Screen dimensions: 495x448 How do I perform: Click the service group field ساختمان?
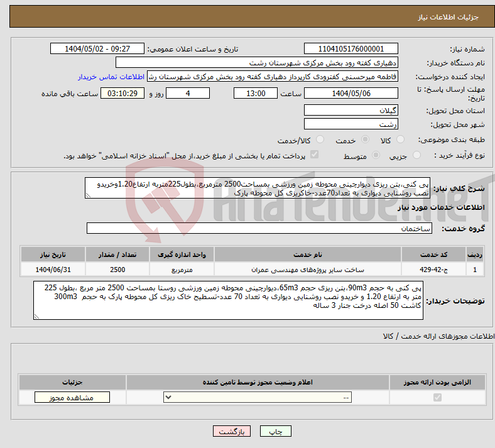coord(259,228)
